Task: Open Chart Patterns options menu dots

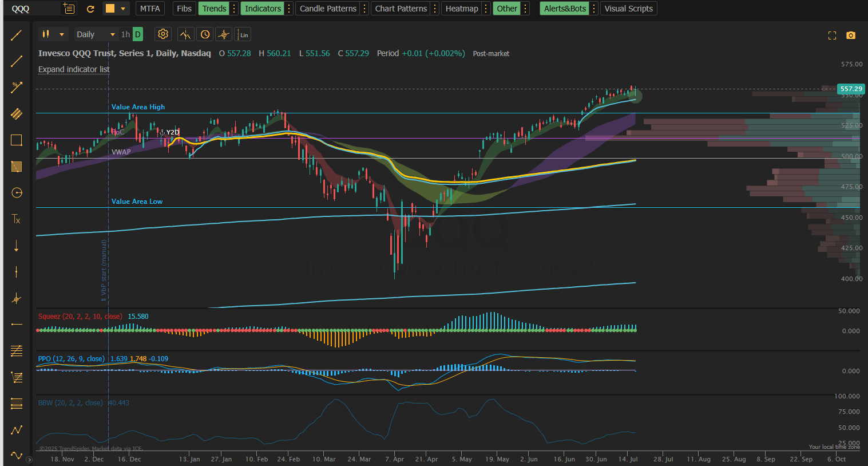Action: tap(435, 9)
